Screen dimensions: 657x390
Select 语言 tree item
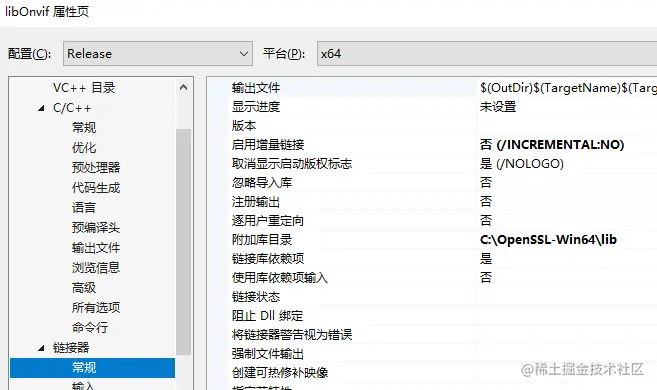[84, 207]
